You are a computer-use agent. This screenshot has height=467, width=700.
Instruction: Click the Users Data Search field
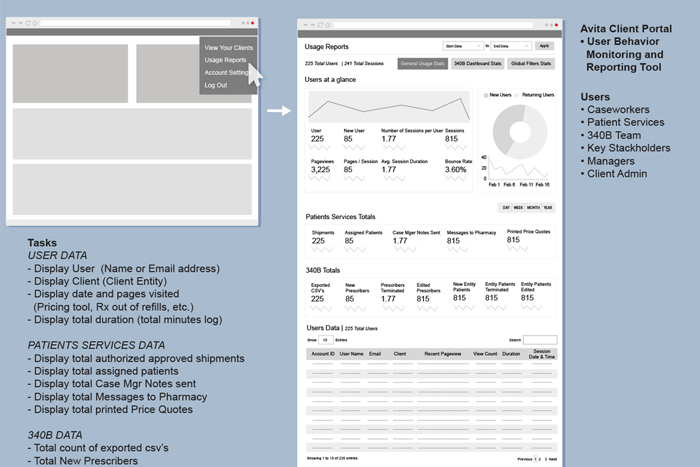(x=540, y=340)
